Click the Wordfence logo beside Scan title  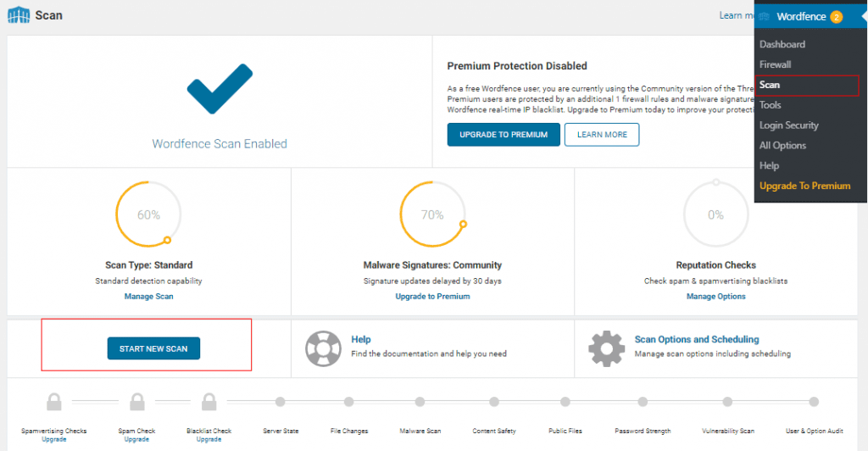[x=19, y=15]
